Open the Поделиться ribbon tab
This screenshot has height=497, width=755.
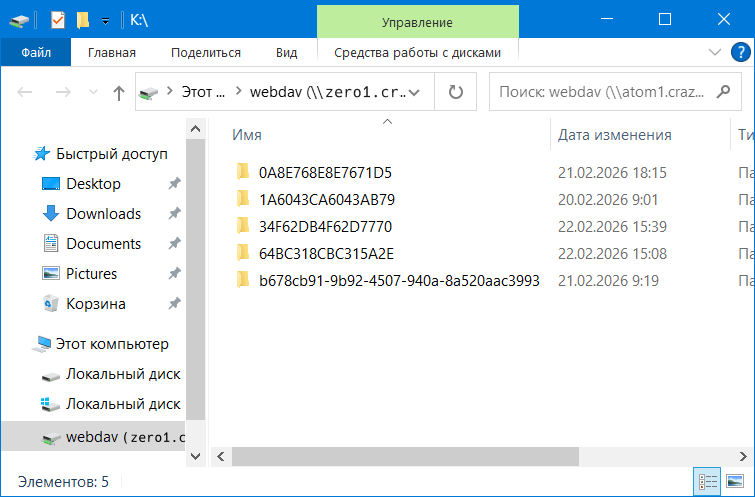point(205,53)
